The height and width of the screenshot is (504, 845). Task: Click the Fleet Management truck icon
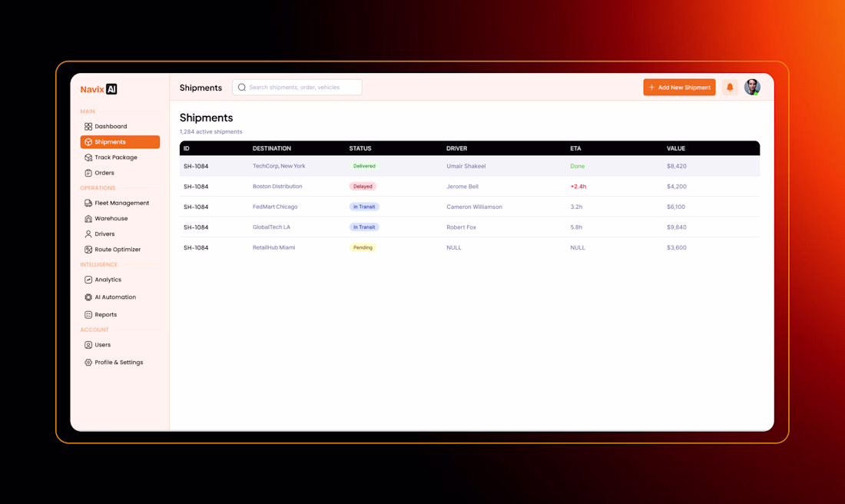[88, 204]
